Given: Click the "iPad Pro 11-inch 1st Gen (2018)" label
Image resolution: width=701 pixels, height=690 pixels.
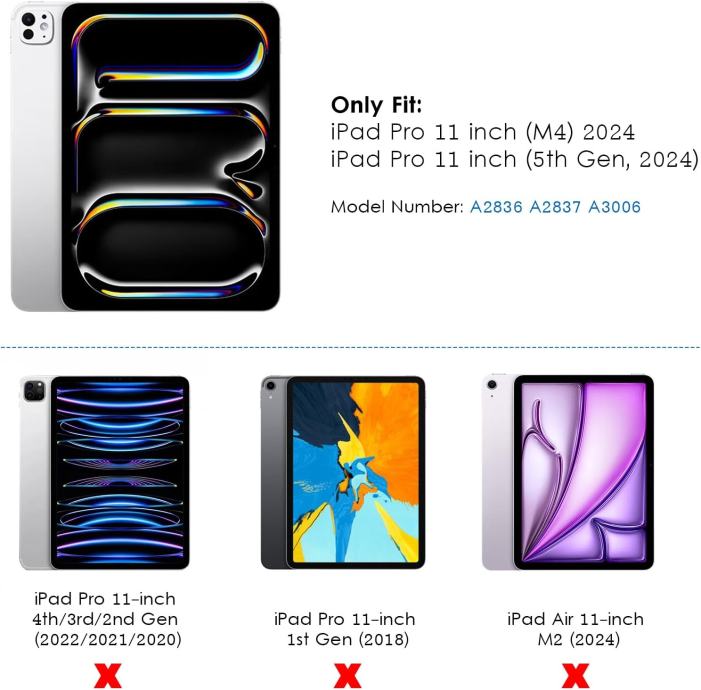Looking at the screenshot, I should (345, 629).
